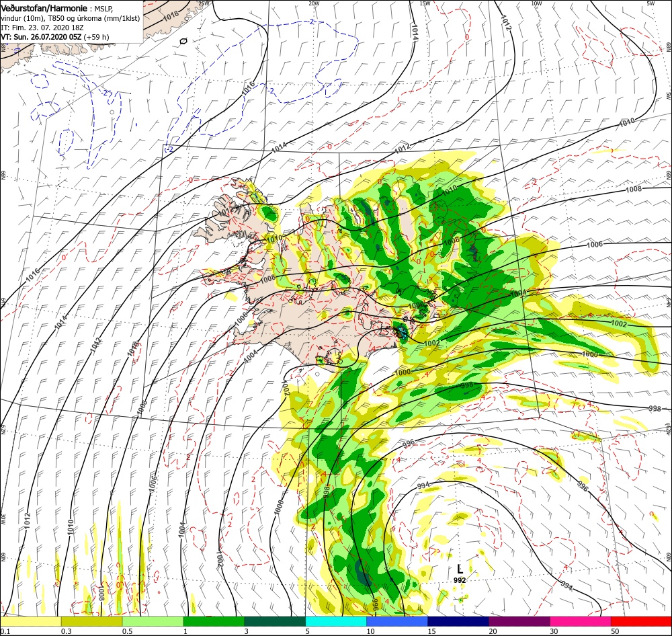Click the pale yellow 0.1 legend swatch
The image size is (672, 636).
(30, 621)
